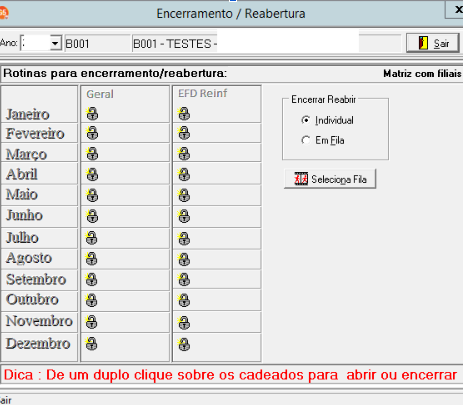
Task: Click the Junho month label
Action: coord(24,215)
